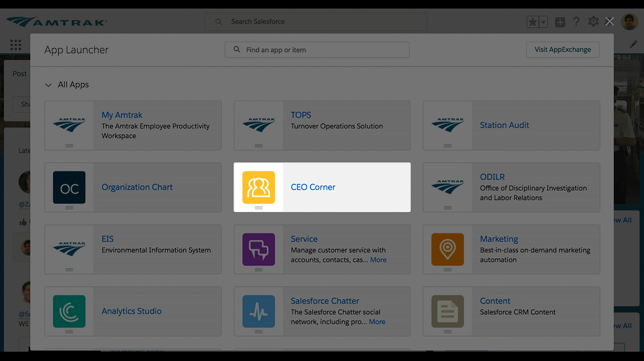
Task: Collapse the All Apps section
Action: [x=48, y=85]
